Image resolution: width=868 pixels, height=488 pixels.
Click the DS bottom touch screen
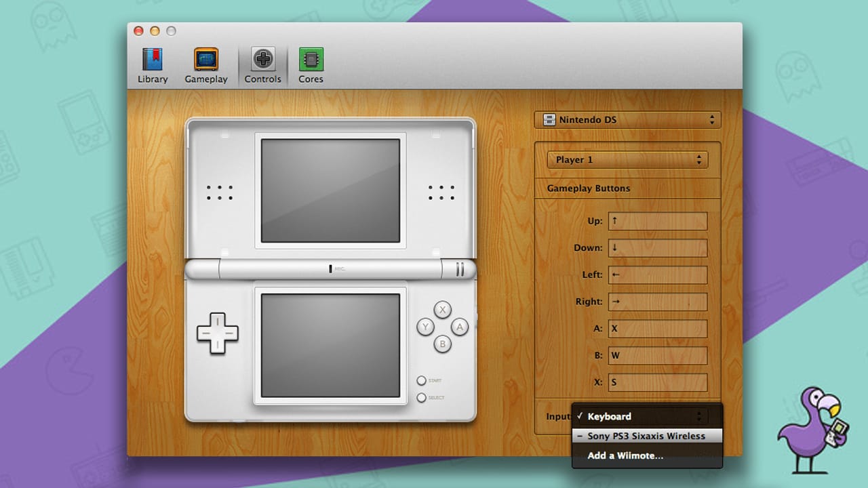point(330,345)
